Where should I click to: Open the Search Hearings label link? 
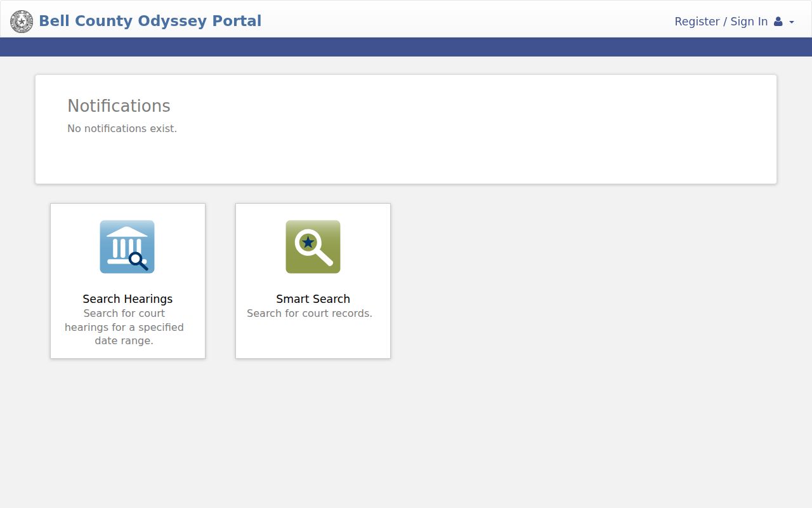tap(128, 299)
